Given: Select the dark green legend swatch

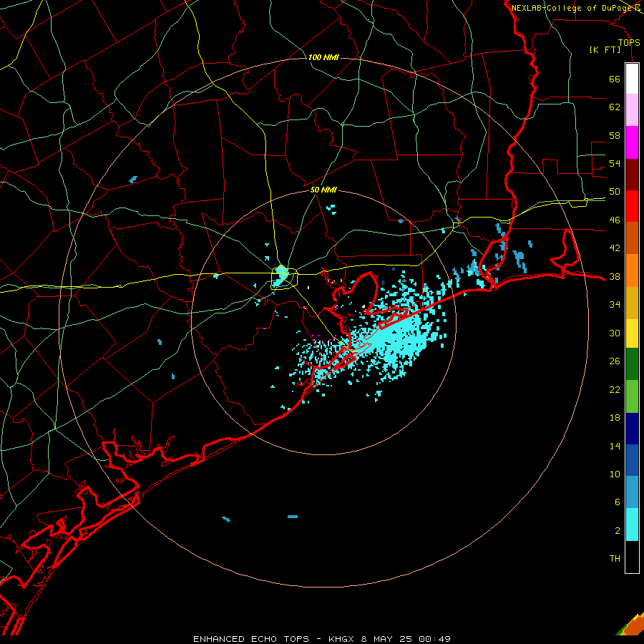Looking at the screenshot, I should coord(632,364).
